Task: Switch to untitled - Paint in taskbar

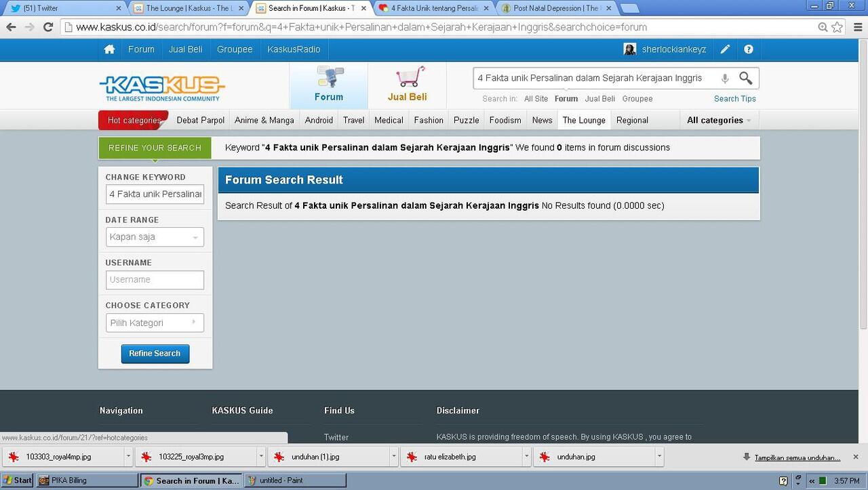Action: click(295, 481)
